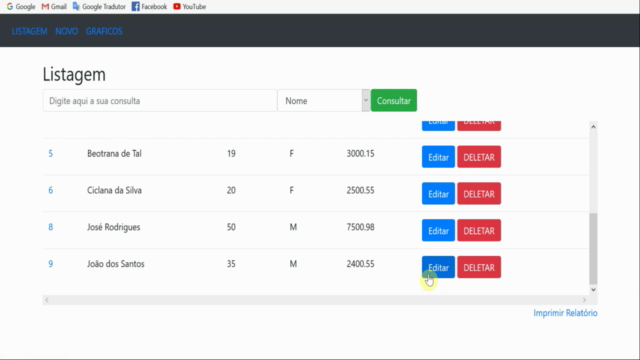This screenshot has width=640, height=360.
Task: Edit the João dos Santos record
Action: point(438,267)
